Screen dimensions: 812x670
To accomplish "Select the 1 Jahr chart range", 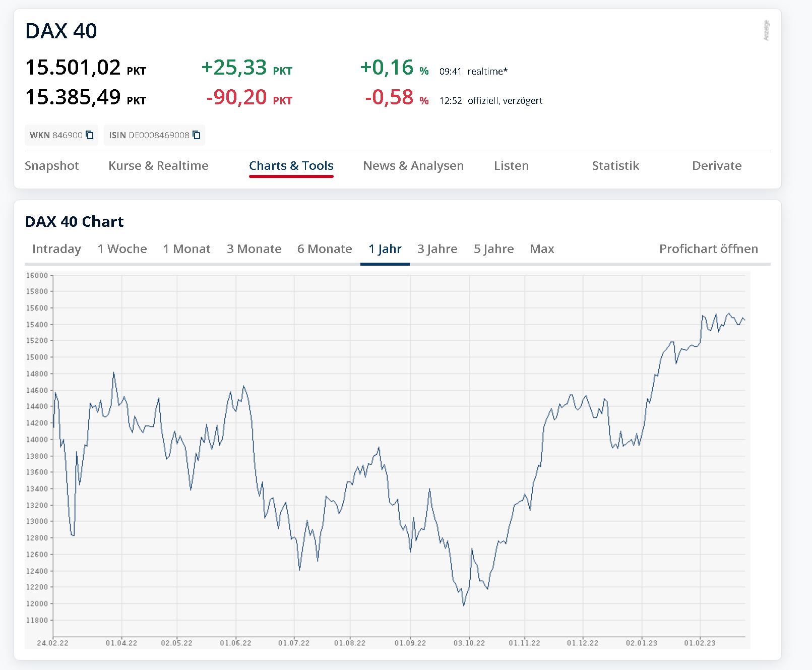I will (385, 249).
